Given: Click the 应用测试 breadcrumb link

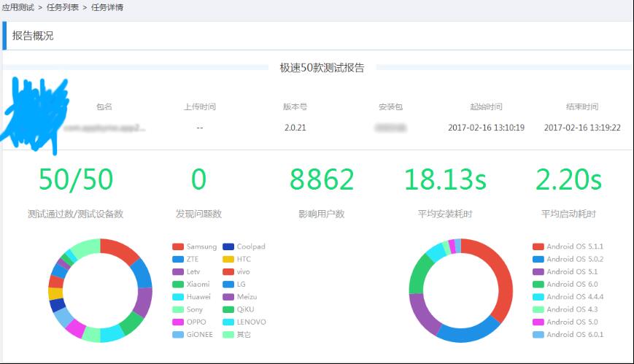Looking at the screenshot, I should (x=18, y=7).
